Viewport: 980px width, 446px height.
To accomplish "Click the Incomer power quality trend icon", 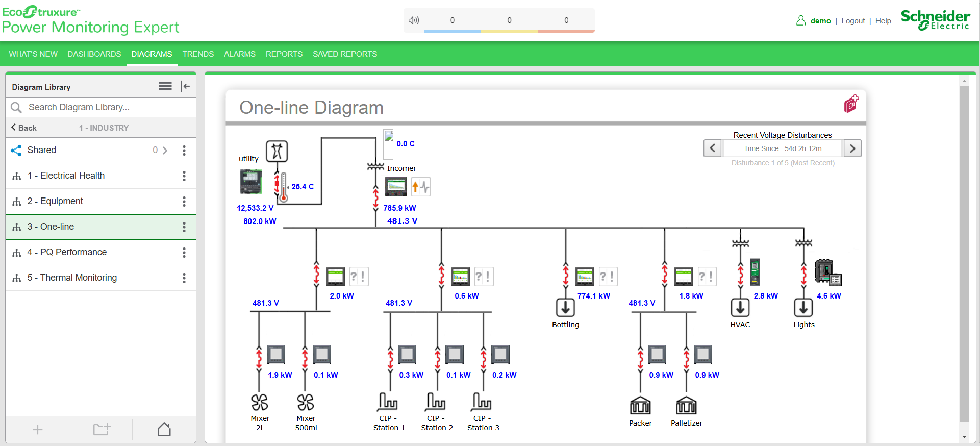I will point(421,187).
